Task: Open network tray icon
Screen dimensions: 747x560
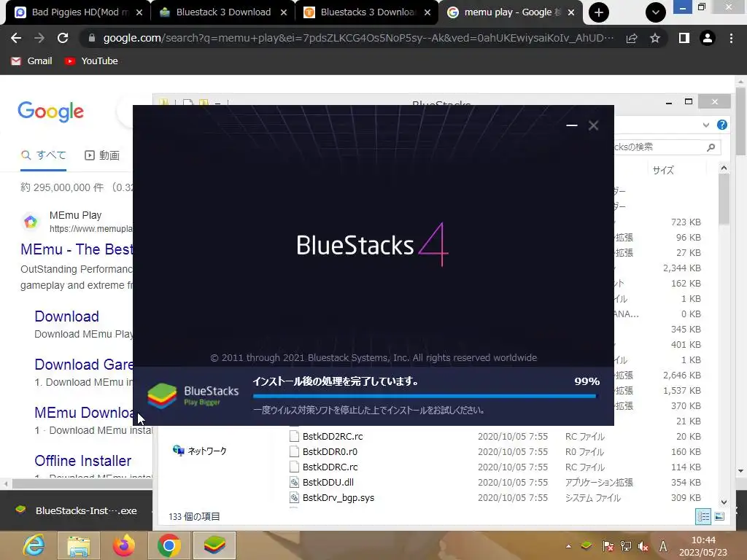Action: pyautogui.click(x=625, y=546)
